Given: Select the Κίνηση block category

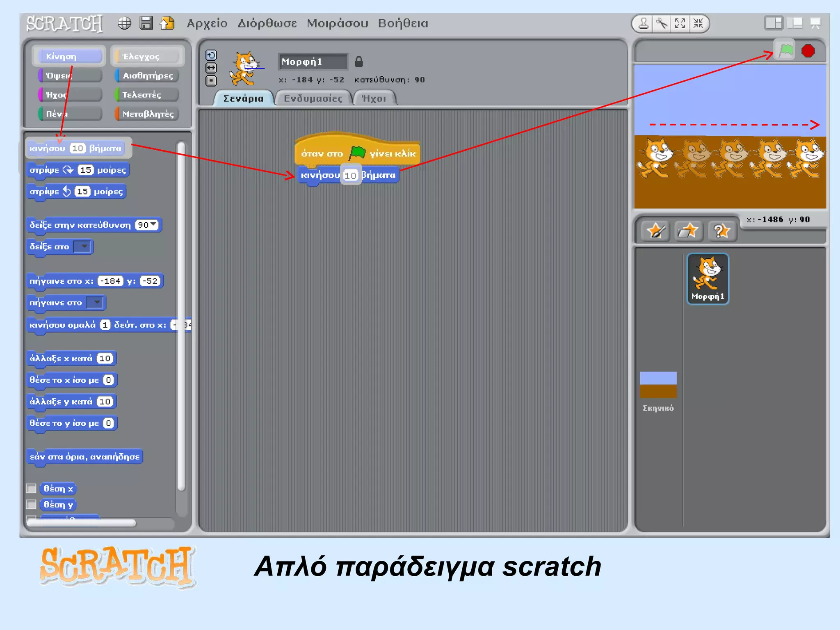Looking at the screenshot, I should click(x=69, y=56).
